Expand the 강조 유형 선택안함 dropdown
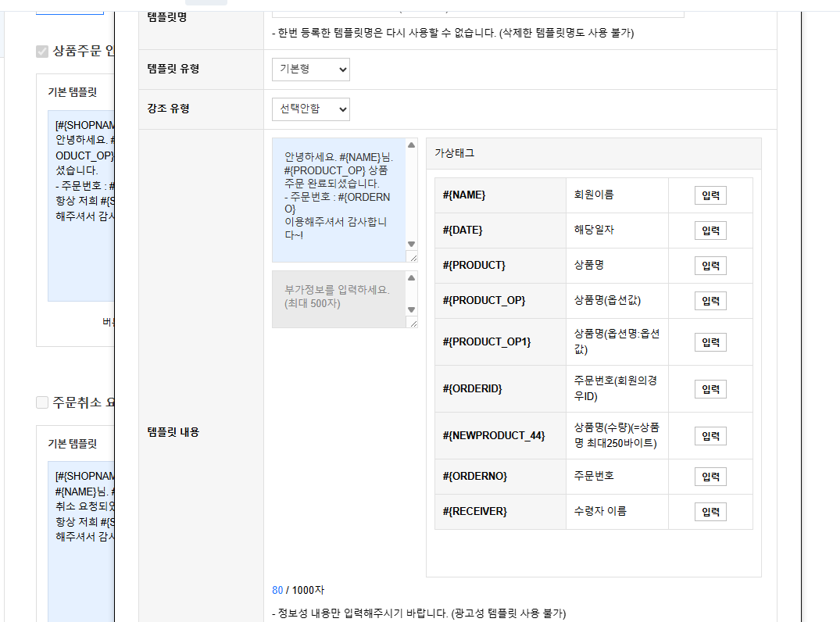840x622 pixels. click(311, 109)
